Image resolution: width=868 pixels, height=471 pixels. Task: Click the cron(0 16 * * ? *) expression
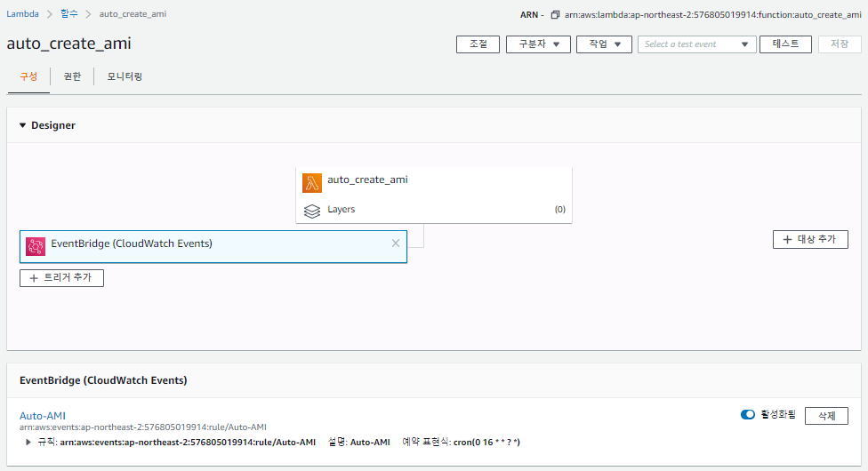(x=486, y=443)
